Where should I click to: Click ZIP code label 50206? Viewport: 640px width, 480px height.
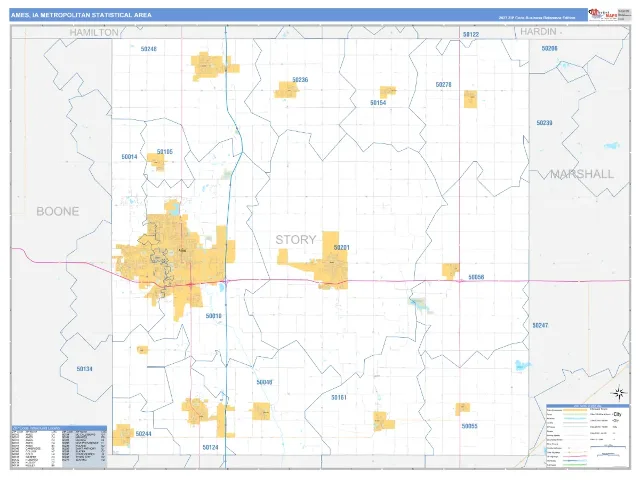pos(549,48)
